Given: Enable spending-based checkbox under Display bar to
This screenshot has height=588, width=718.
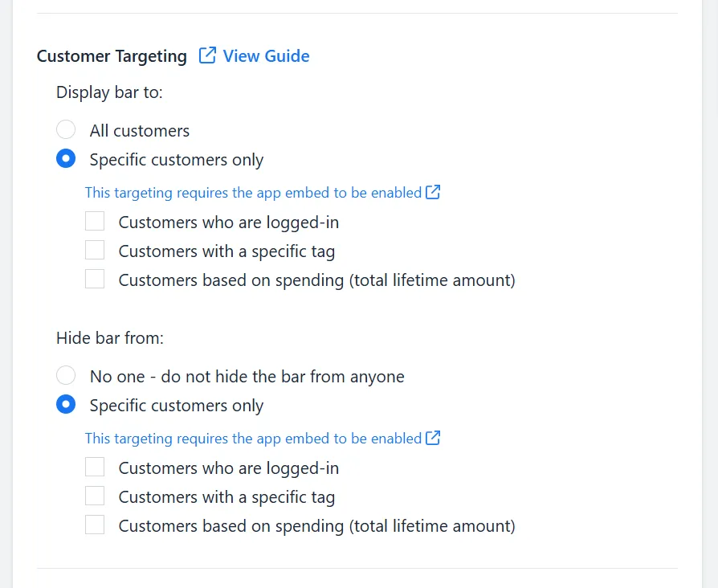Looking at the screenshot, I should click(95, 279).
